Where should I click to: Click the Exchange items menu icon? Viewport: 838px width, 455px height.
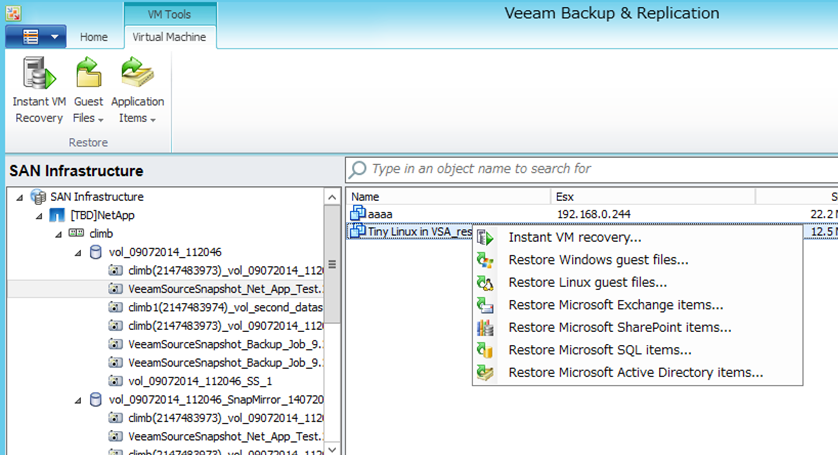tap(485, 305)
